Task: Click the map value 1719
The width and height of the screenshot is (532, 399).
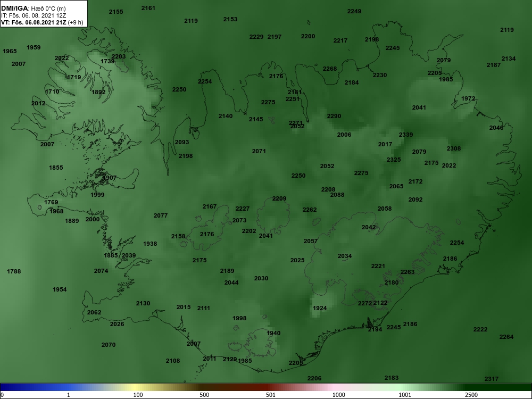Action: coord(74,77)
